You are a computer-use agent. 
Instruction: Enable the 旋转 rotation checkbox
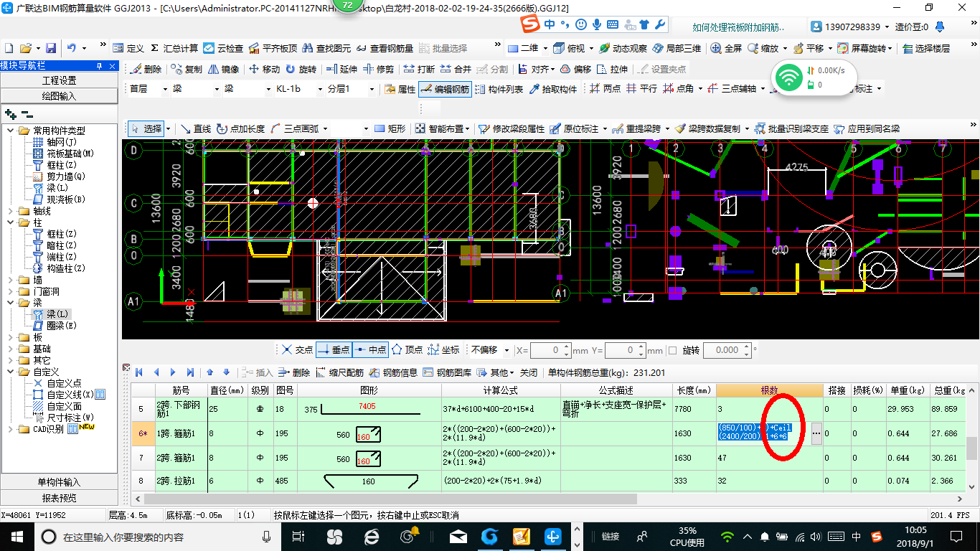tap(672, 350)
